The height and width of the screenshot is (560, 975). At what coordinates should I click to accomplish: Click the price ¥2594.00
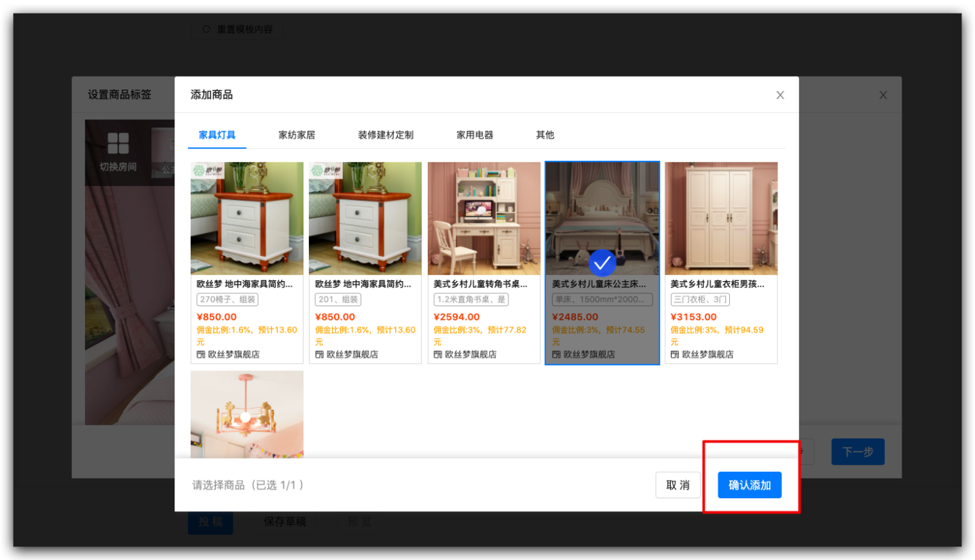point(456,317)
